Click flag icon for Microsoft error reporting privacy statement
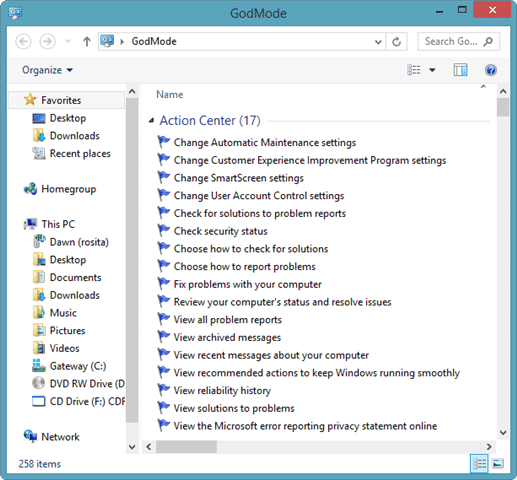This screenshot has width=517, height=480. pos(164,425)
